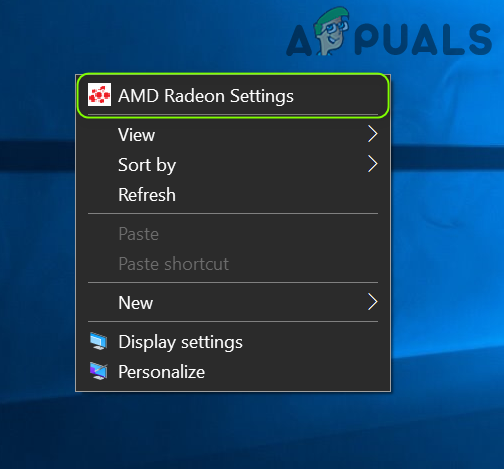Expand the View submenu arrow
The image size is (504, 469).
pos(372,134)
